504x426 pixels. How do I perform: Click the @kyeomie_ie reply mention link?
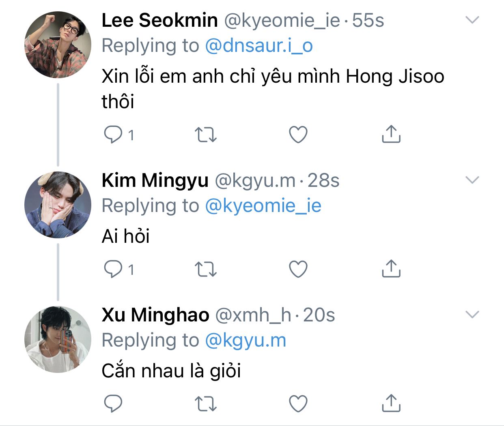click(x=263, y=206)
